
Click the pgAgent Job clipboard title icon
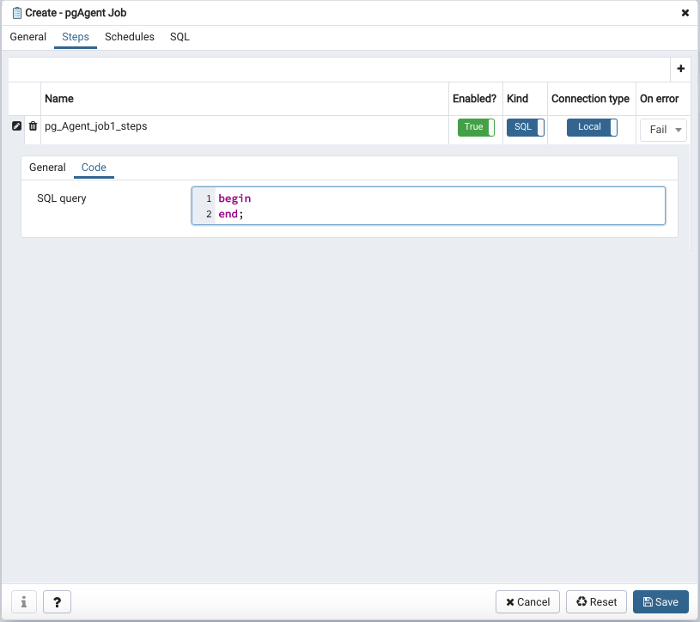coord(17,13)
